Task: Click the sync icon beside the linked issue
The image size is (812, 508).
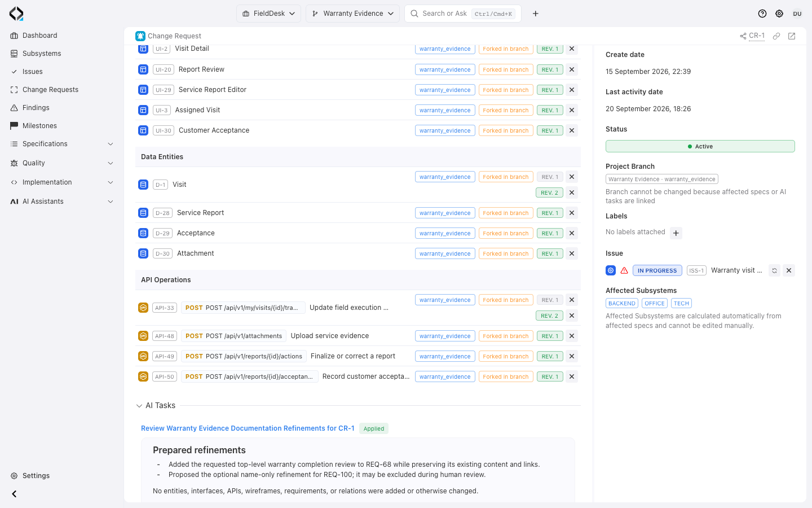Action: [x=775, y=270]
